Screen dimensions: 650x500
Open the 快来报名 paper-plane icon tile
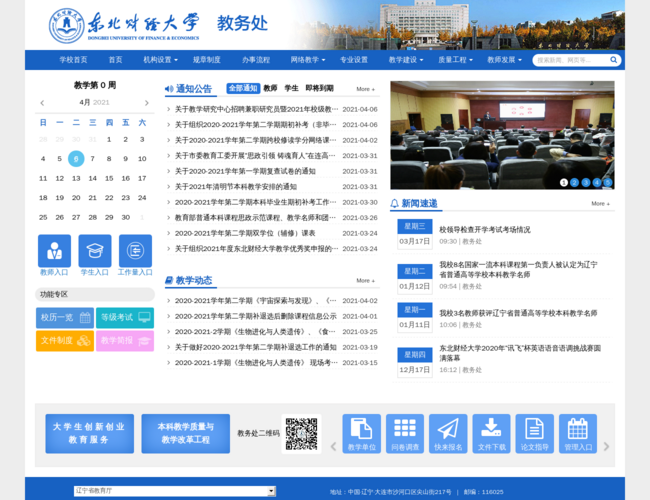448,433
